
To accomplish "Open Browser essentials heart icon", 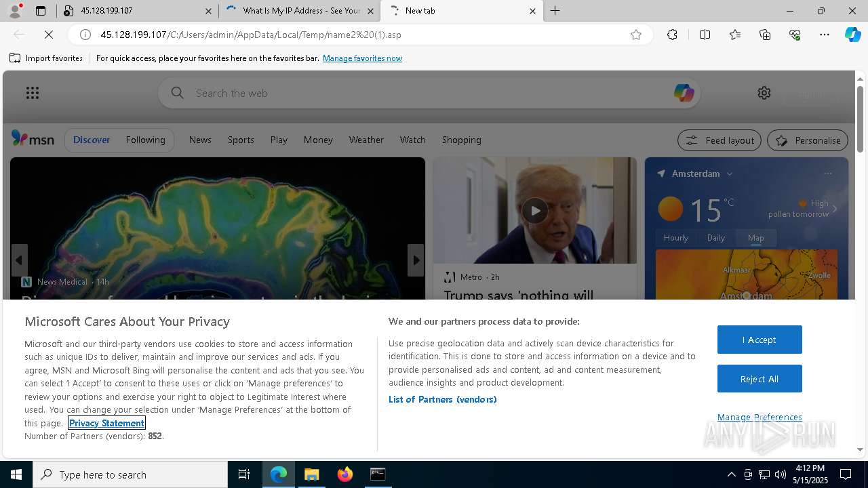I will click(795, 35).
